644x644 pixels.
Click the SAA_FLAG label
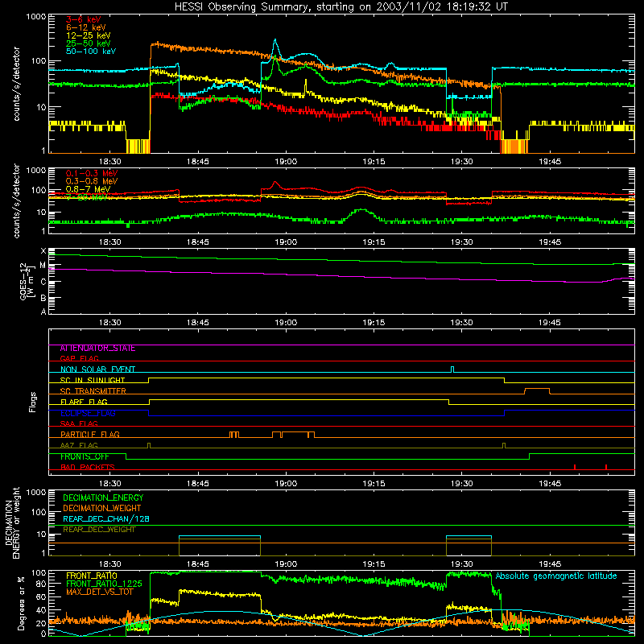click(79, 423)
